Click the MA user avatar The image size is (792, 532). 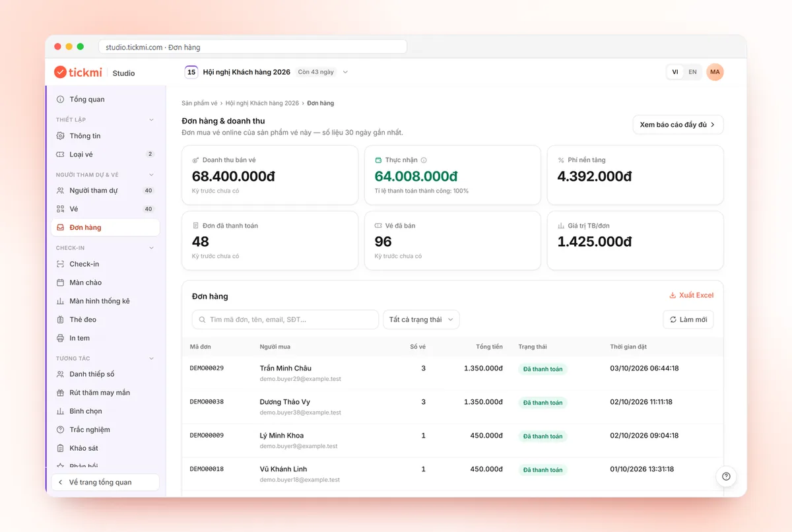[715, 72]
